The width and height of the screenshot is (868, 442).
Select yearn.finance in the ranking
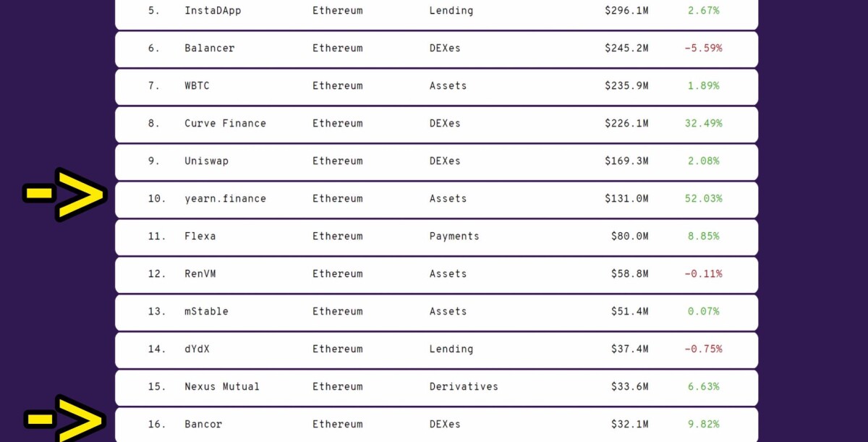pos(436,199)
